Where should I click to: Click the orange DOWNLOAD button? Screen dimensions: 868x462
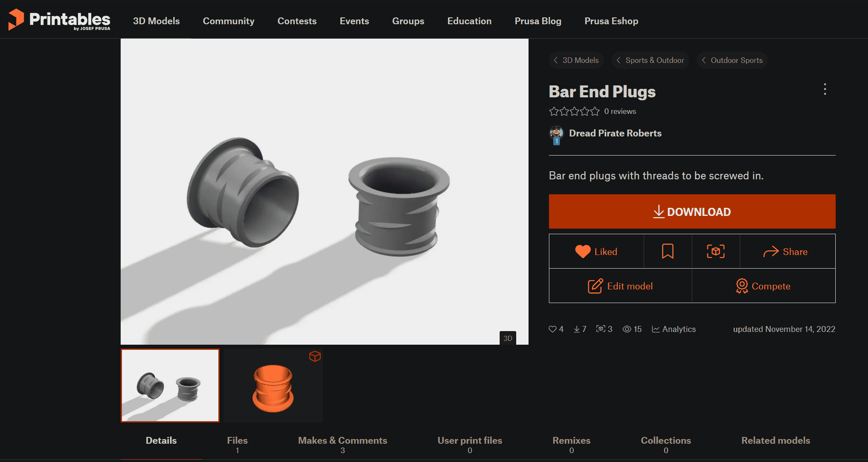692,211
